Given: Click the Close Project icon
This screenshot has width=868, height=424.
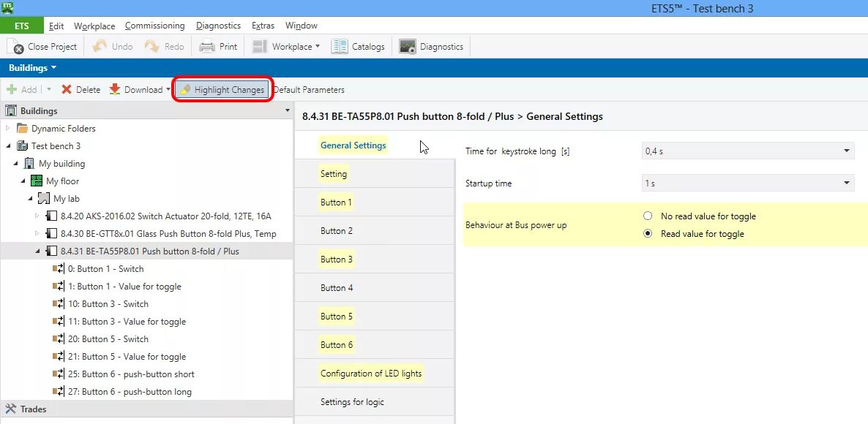Looking at the screenshot, I should click(15, 47).
